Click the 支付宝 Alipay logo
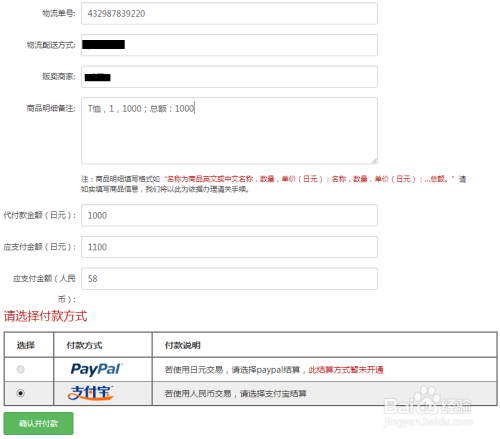Screen dimensions: 500x439 (91, 393)
